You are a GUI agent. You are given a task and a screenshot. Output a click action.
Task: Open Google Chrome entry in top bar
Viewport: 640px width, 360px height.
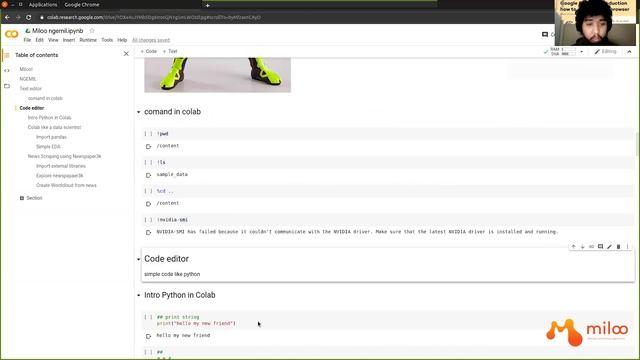(82, 5)
